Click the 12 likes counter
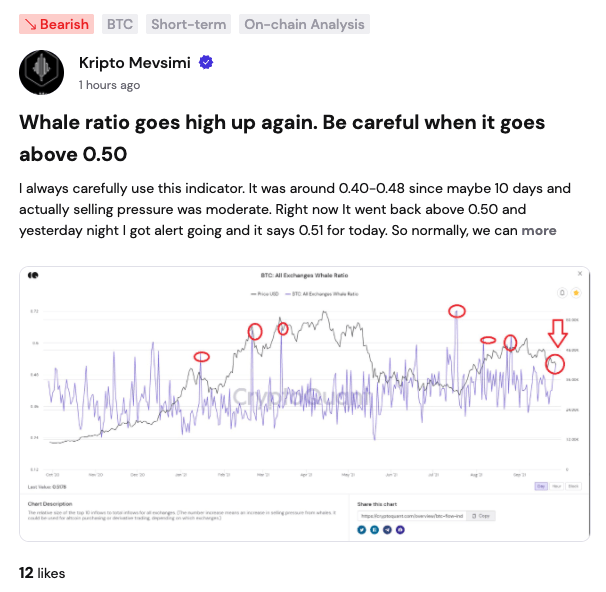Screen dimensions: 606x592 (42, 573)
